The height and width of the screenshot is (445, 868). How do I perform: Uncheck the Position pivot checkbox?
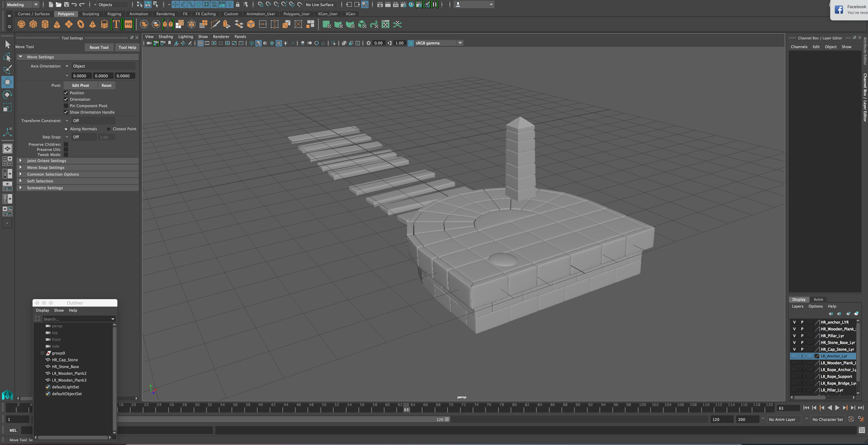coord(66,93)
